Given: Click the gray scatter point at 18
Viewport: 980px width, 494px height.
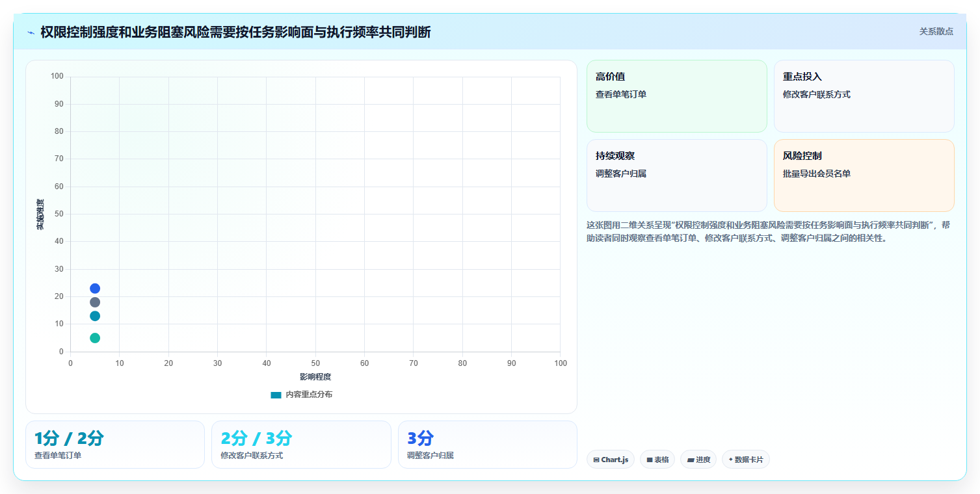Looking at the screenshot, I should [95, 302].
